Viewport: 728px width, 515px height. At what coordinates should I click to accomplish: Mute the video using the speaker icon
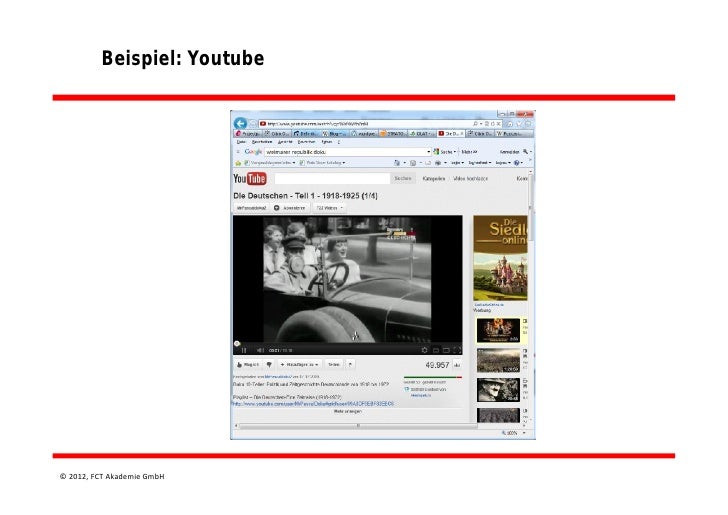pos(260,350)
